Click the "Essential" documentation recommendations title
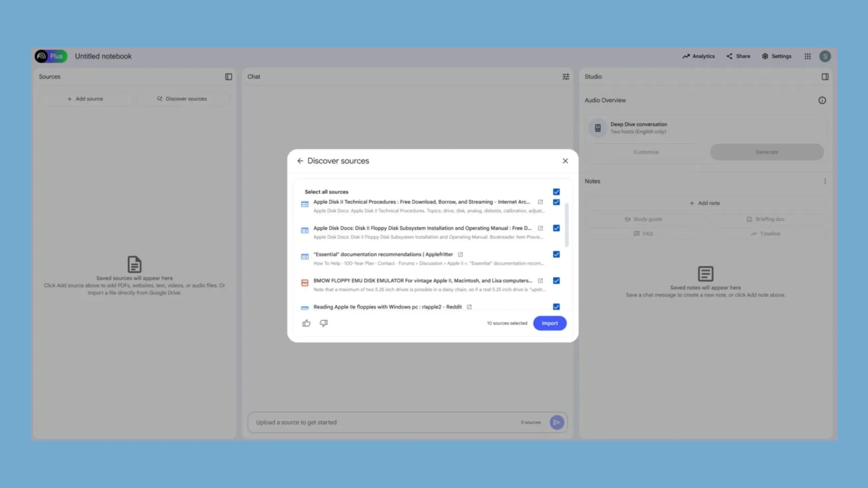Image resolution: width=868 pixels, height=488 pixels. (x=383, y=255)
